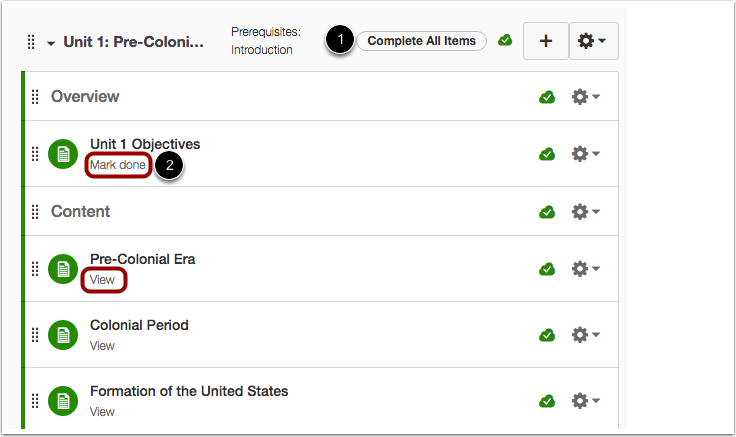This screenshot has height=437, width=736.
Task: Click the Pre-Colonial Era page icon
Action: 63,269
